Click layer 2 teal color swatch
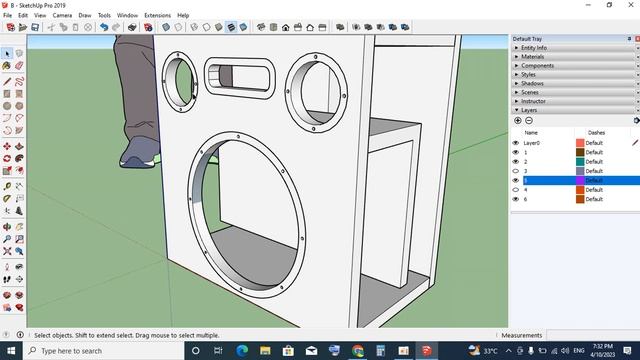This screenshot has height=360, width=640. (580, 162)
